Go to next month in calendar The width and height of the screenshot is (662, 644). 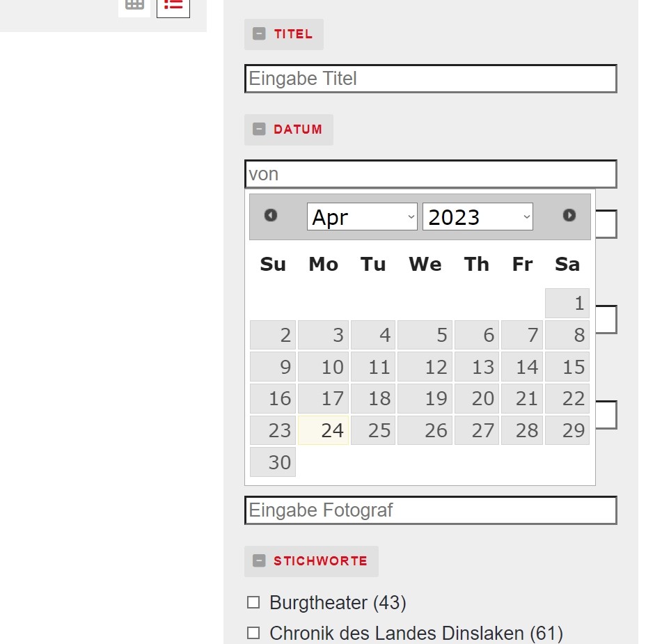569,216
